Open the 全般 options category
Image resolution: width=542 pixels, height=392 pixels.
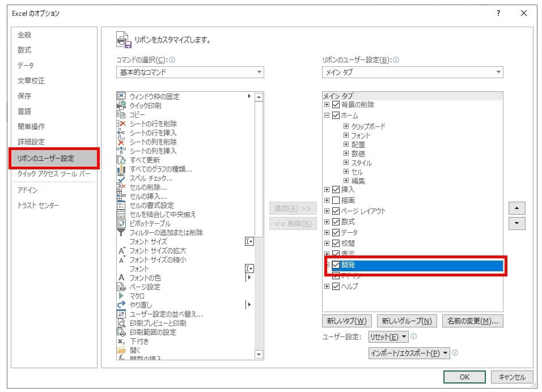point(24,35)
